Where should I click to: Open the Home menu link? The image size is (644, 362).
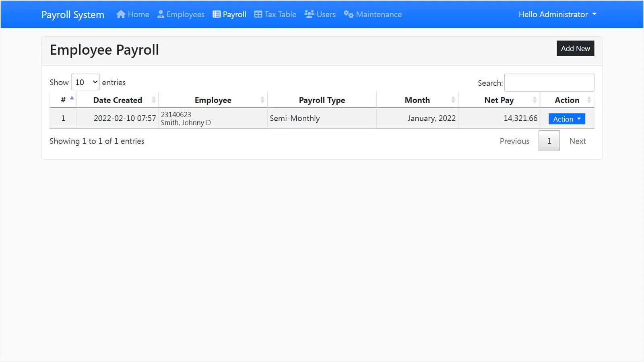133,14
